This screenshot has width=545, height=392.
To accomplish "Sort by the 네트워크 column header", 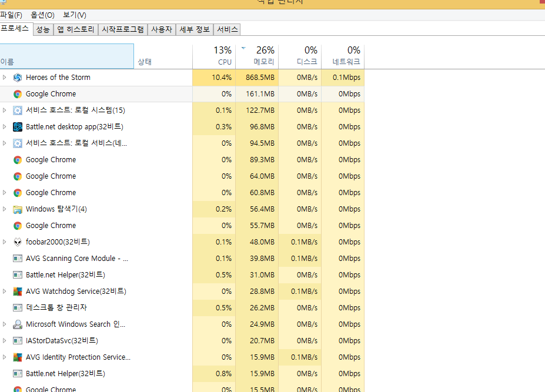I will (343, 56).
